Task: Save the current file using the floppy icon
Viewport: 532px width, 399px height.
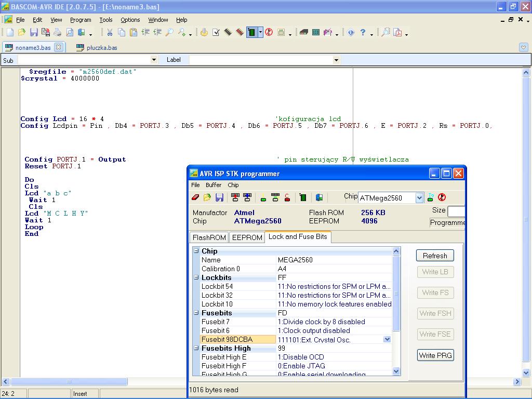Action: 34,33
